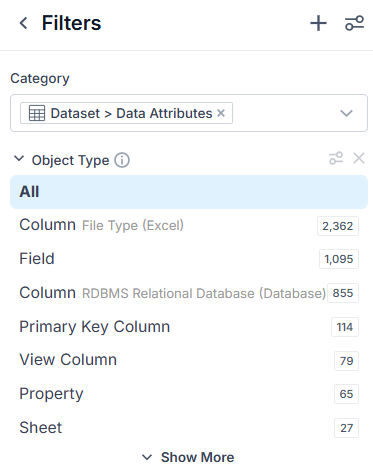Screen dimensions: 373x466
Task: Collapse the Object Type section
Action: (19, 159)
